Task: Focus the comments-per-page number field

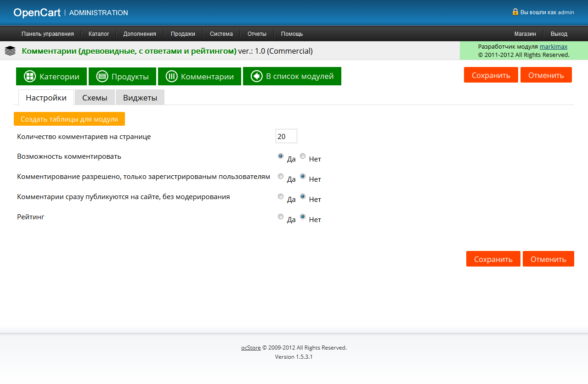Action: point(287,136)
